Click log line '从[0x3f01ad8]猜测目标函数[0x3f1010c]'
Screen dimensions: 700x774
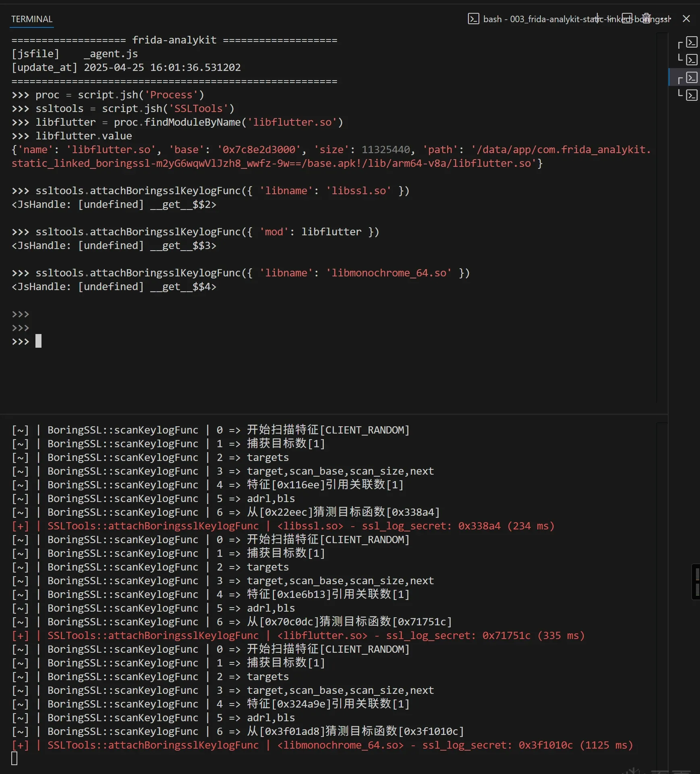pyautogui.click(x=355, y=731)
